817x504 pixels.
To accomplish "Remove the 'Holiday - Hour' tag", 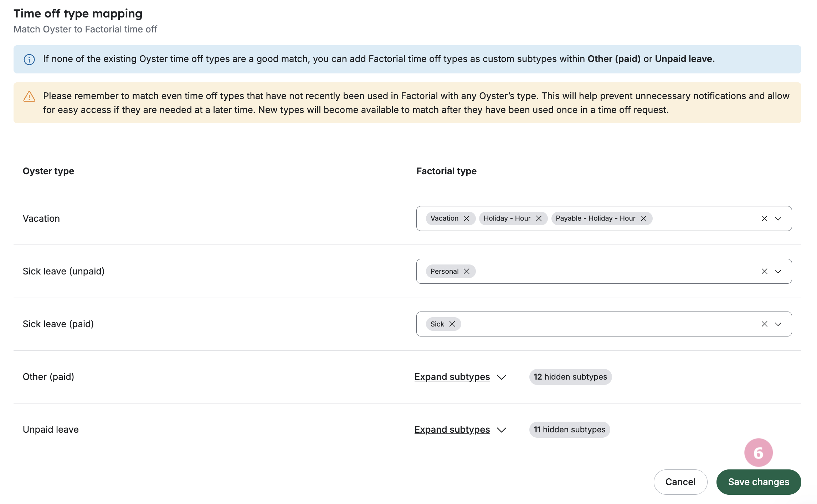I will 539,218.
